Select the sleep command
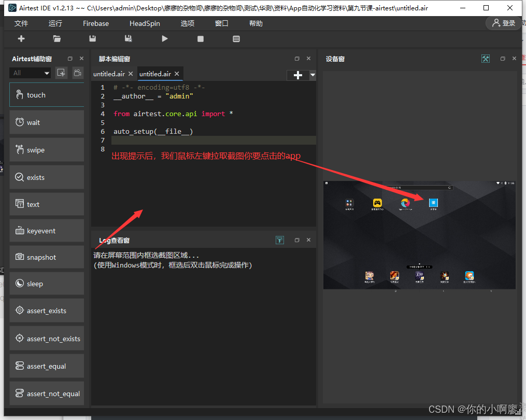 pos(47,284)
